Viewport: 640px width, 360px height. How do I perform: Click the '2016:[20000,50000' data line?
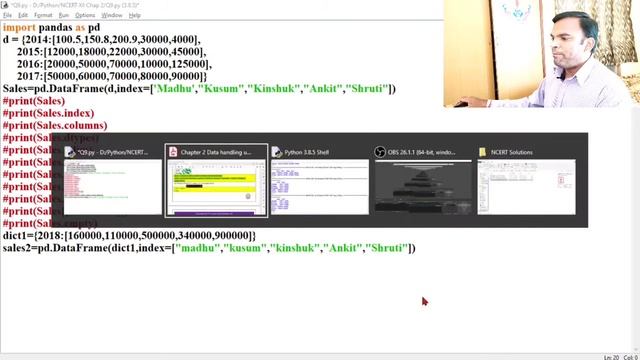[x=114, y=64]
